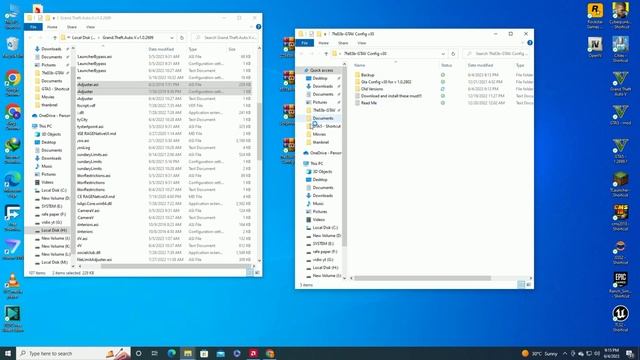The width and height of the screenshot is (640, 360).
Task: Focus the search box in Config window
Action: 497,53
